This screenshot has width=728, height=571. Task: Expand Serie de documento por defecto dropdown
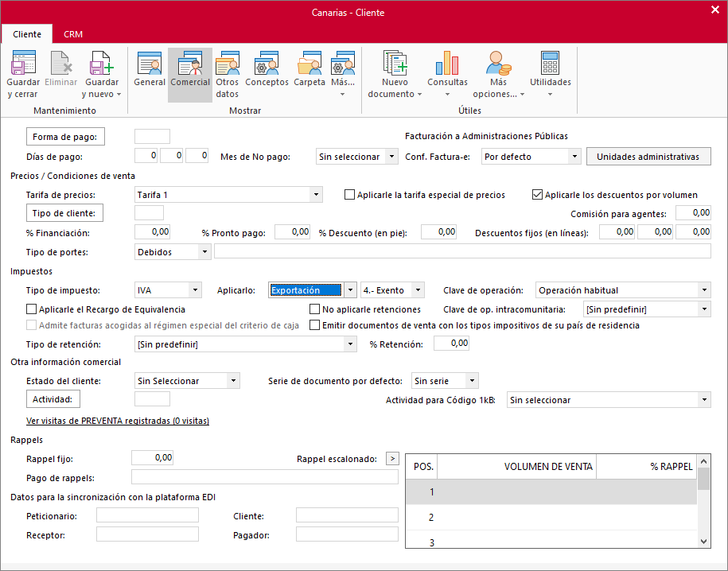472,381
